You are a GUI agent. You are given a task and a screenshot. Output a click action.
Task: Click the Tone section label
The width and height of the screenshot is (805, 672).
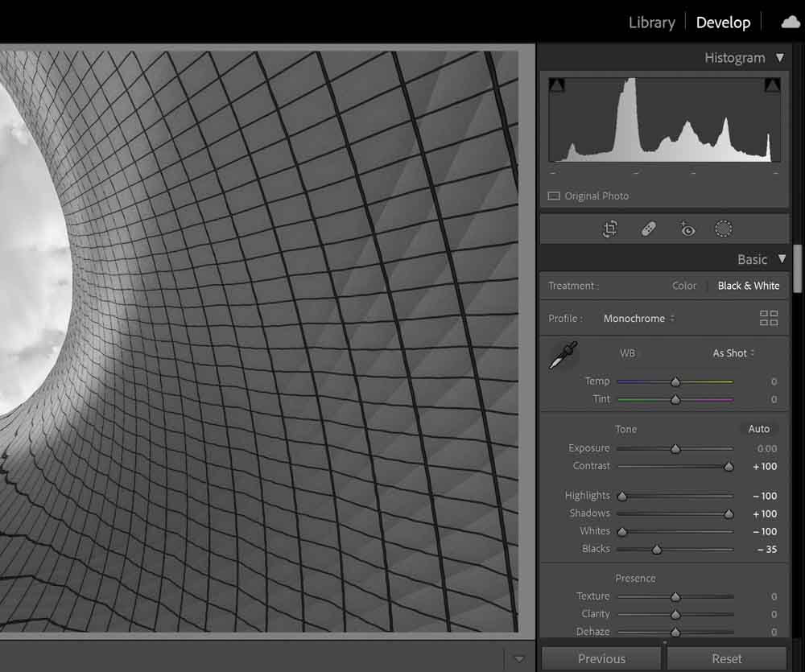pos(625,429)
